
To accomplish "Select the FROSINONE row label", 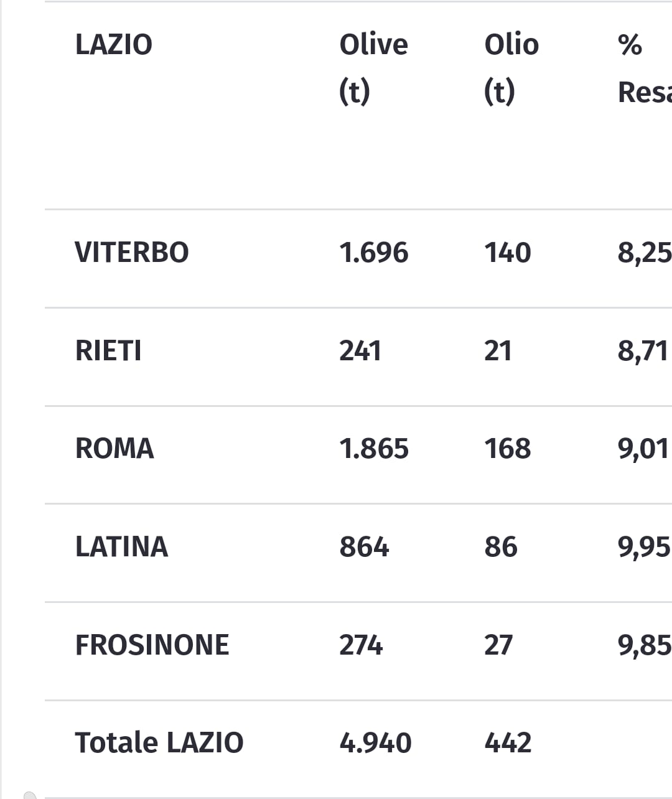I will point(152,645).
